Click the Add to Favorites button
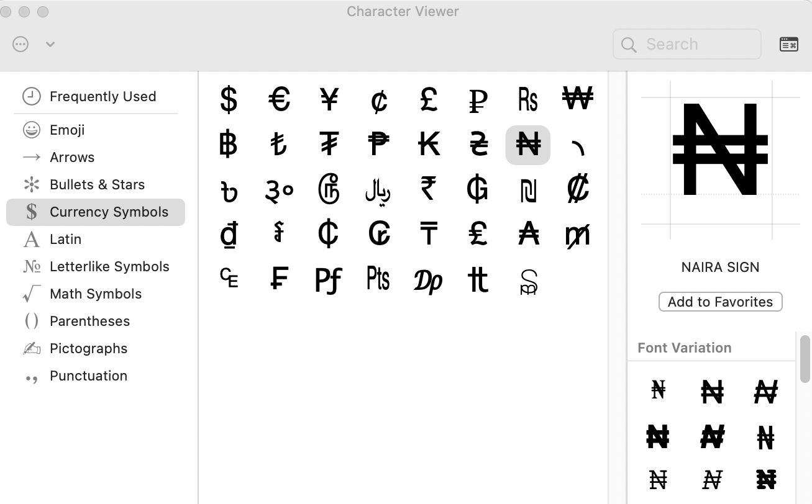The width and height of the screenshot is (812, 504). (x=720, y=302)
